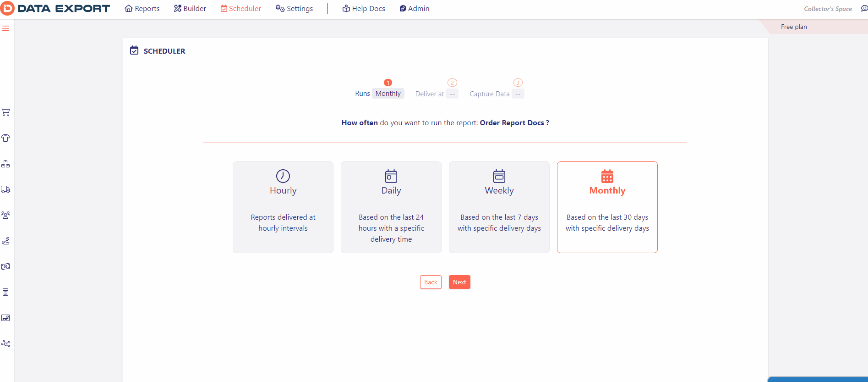868x382 pixels.
Task: Click the delivery truck sidebar icon
Action: (5, 189)
